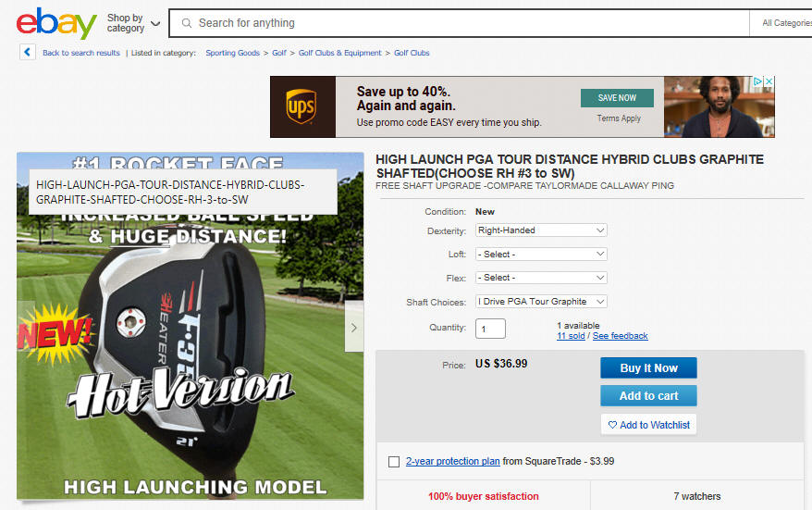This screenshot has width=812, height=510.
Task: Click the Add to cart button
Action: (648, 396)
